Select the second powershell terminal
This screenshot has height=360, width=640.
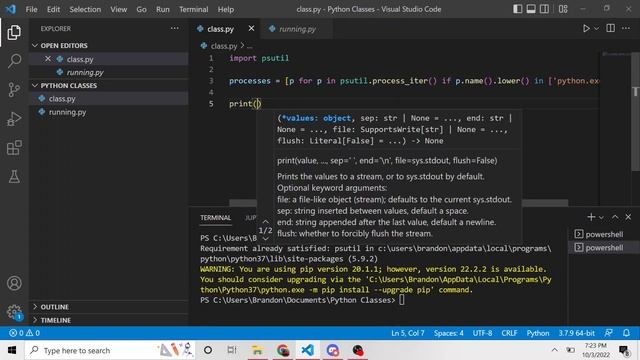604,247
